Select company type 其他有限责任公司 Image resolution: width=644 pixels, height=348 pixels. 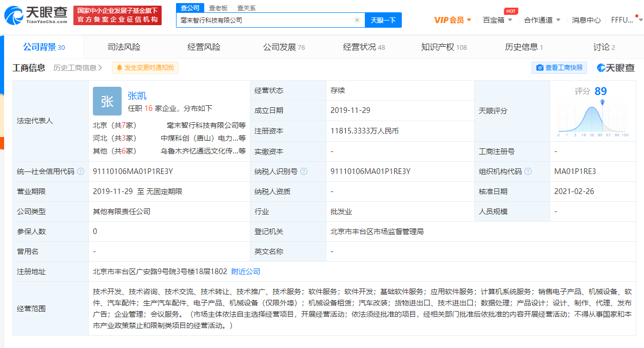122,211
